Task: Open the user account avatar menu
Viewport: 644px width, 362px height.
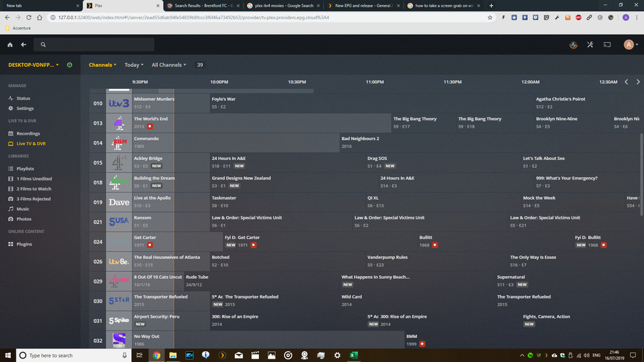Action: (x=630, y=44)
